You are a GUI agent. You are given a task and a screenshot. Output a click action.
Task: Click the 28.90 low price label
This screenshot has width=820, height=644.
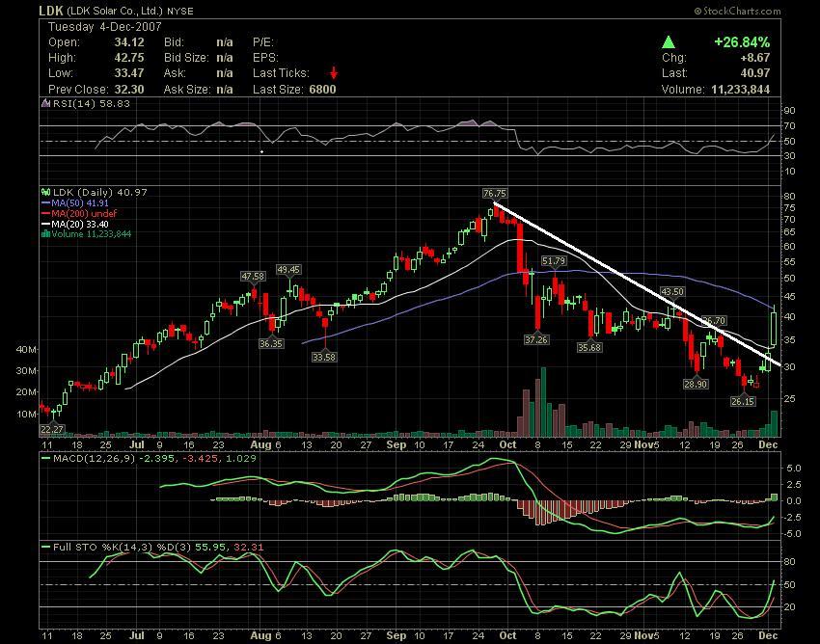(x=696, y=385)
